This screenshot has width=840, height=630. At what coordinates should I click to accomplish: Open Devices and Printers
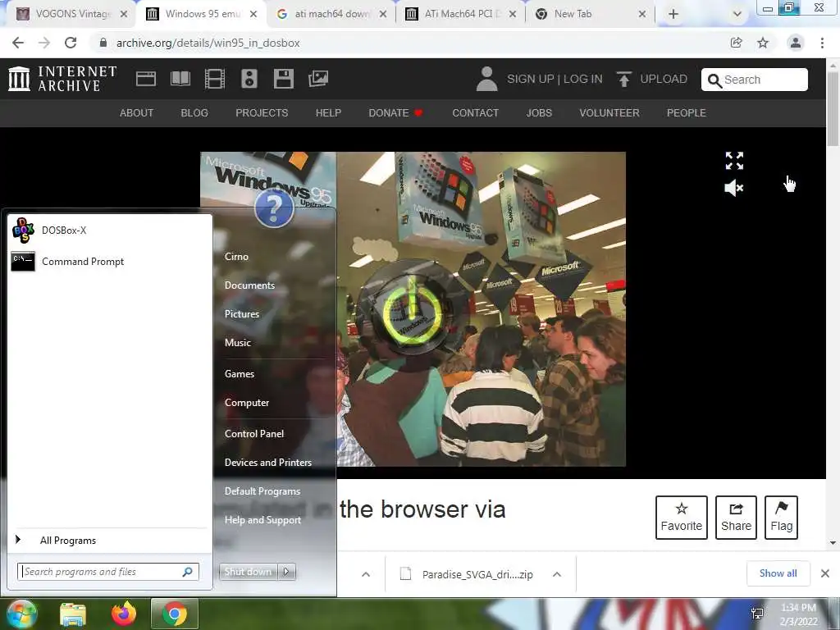[268, 463]
